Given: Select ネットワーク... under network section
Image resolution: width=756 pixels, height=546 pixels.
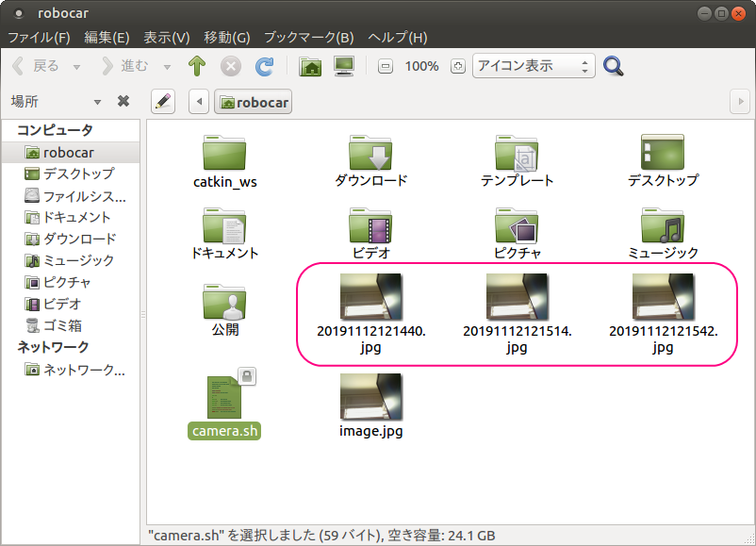Looking at the screenshot, I should point(71,370).
